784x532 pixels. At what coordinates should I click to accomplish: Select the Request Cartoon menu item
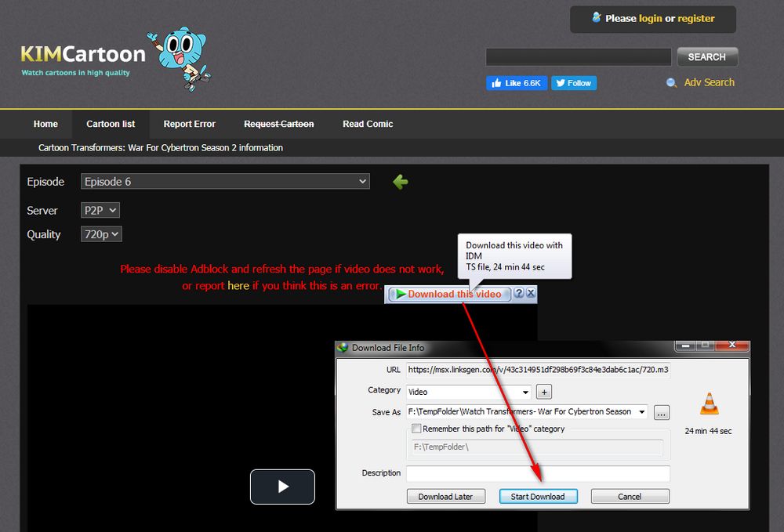point(279,124)
